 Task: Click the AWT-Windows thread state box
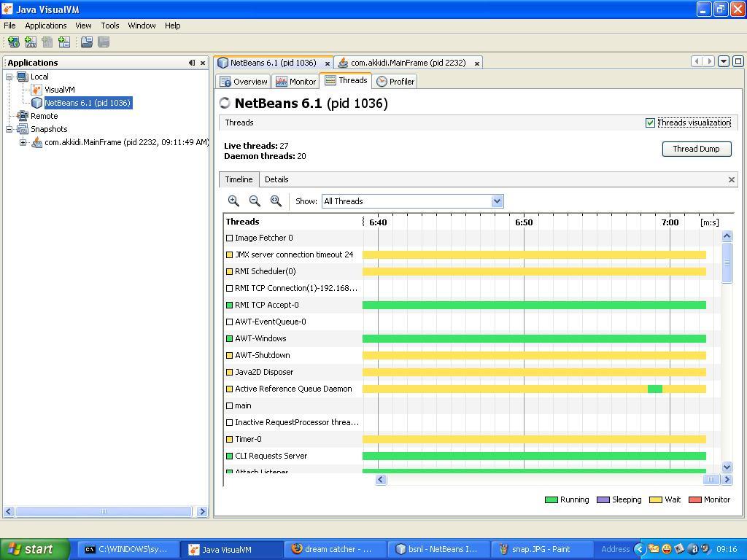point(229,338)
